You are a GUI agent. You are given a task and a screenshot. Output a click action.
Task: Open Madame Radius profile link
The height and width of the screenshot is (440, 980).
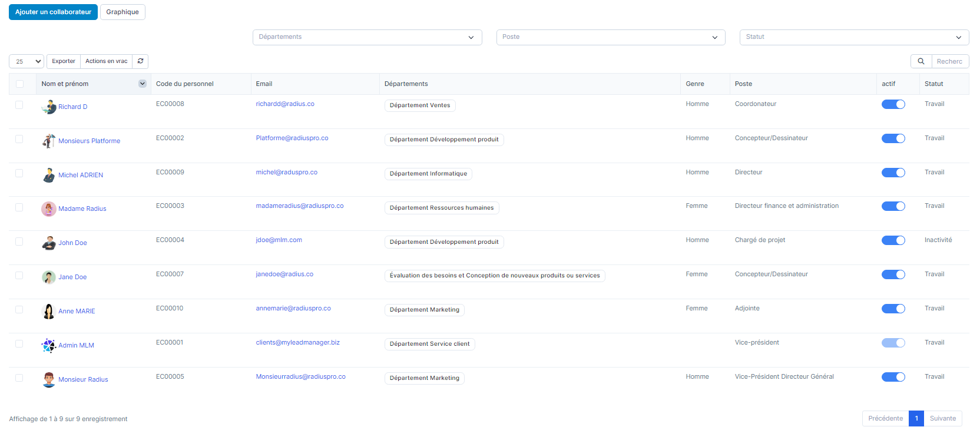click(x=82, y=209)
